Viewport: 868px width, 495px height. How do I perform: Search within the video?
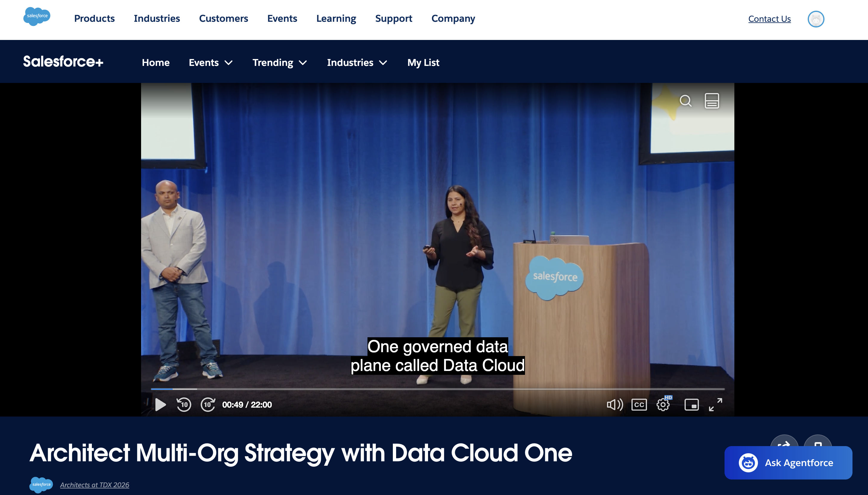[x=685, y=100]
